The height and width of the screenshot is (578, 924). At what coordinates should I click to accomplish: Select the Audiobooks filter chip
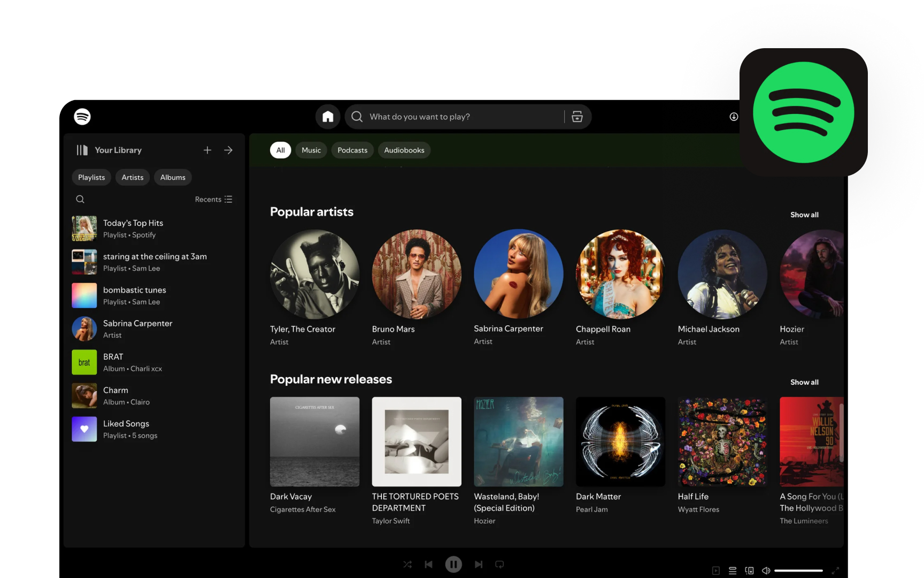click(404, 150)
